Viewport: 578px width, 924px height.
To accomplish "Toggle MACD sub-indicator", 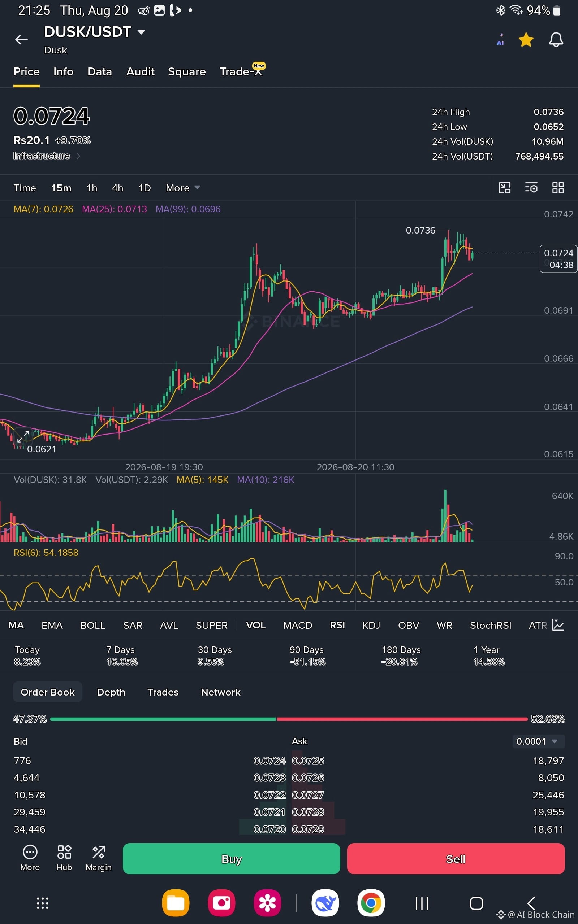I will (298, 625).
